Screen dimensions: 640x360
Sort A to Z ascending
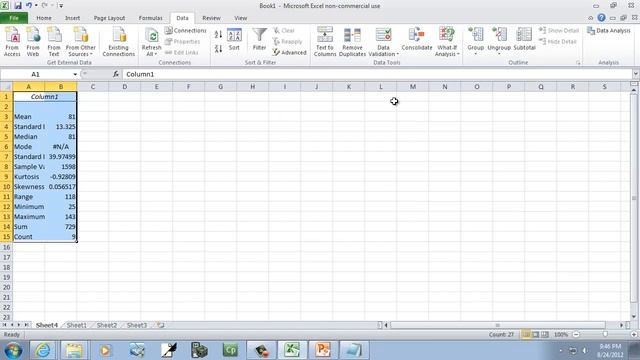coord(218,35)
